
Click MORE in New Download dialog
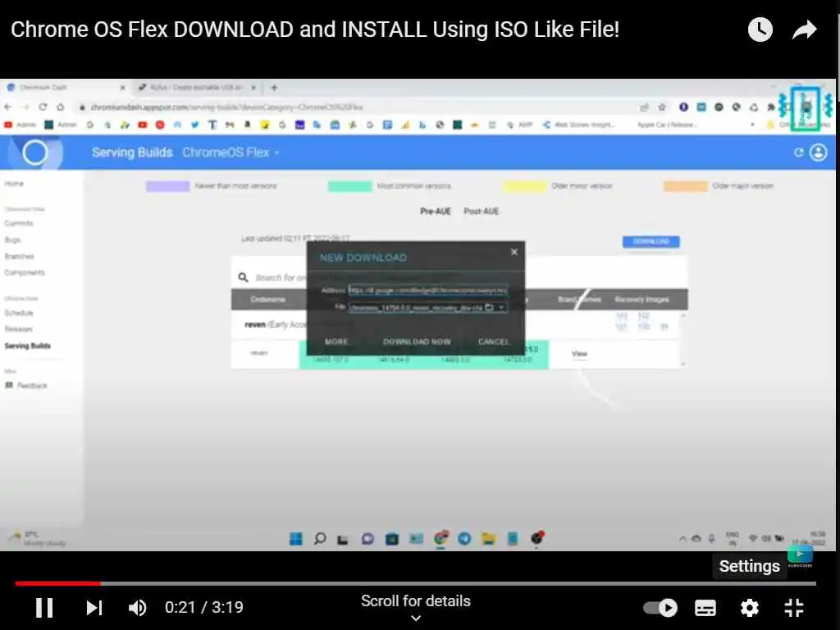(336, 341)
